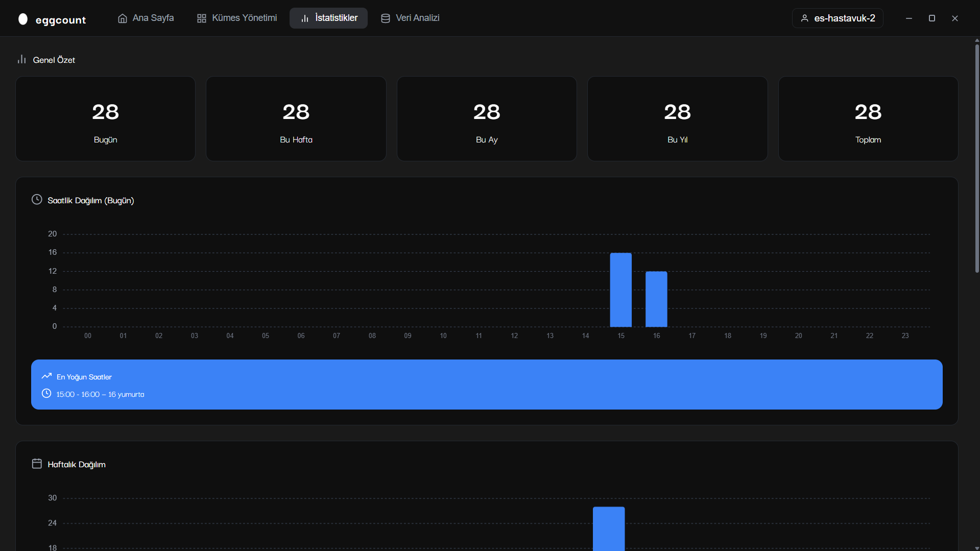Go to Kümes Yönetimi tab
Screen dimensions: 980x551
[237, 18]
